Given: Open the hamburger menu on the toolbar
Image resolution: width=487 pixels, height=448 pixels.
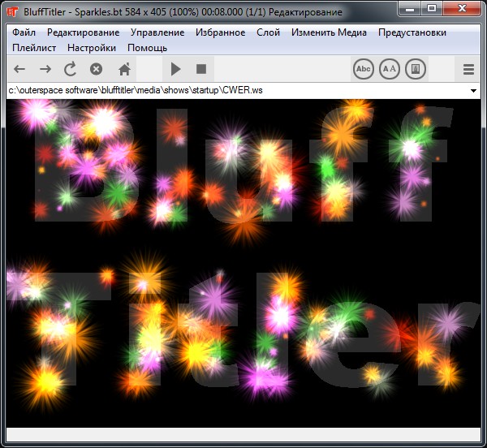Looking at the screenshot, I should point(468,70).
